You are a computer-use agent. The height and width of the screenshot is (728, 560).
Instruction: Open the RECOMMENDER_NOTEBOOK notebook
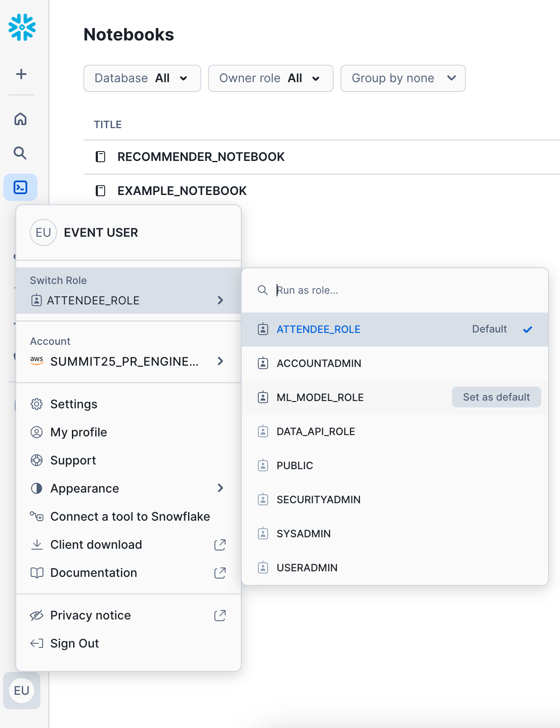tap(201, 157)
